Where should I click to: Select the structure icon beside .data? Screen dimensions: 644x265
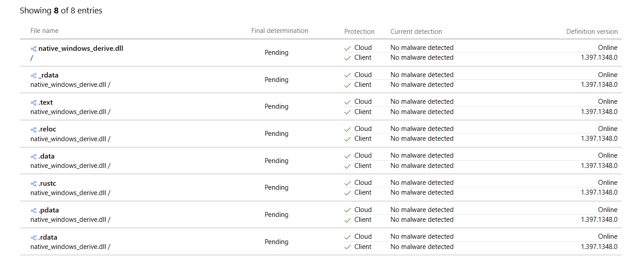point(33,156)
